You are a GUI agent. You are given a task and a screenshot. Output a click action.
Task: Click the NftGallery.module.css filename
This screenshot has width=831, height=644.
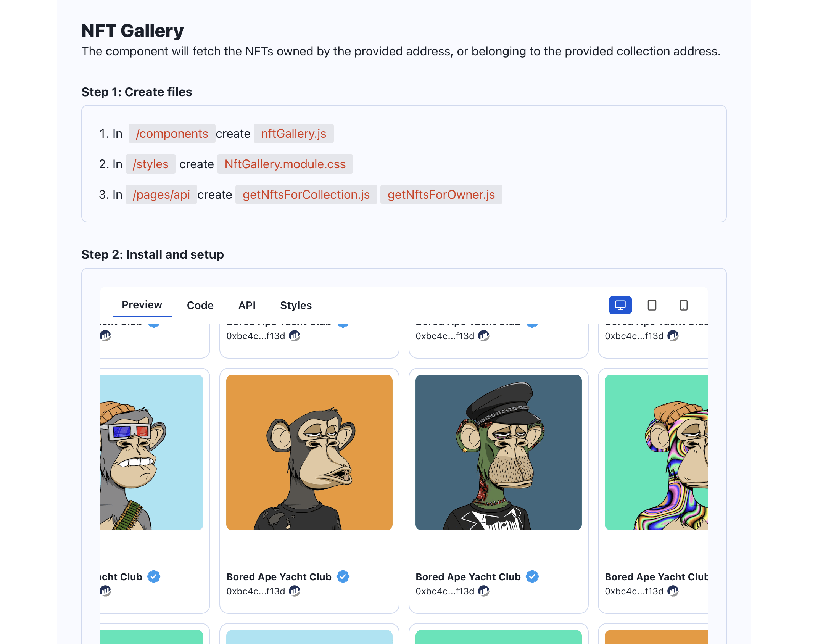tap(285, 164)
